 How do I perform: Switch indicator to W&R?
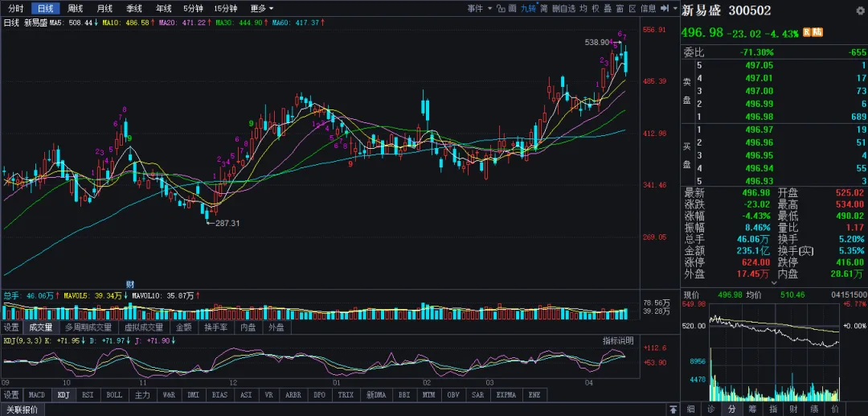tap(169, 395)
